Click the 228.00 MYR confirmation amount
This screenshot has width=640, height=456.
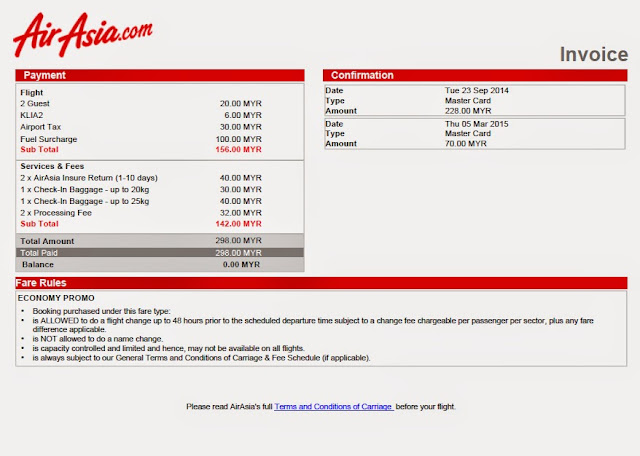(x=468, y=111)
